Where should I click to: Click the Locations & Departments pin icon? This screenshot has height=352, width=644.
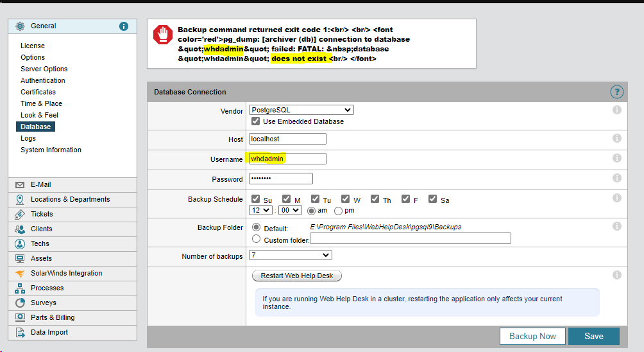coord(19,199)
